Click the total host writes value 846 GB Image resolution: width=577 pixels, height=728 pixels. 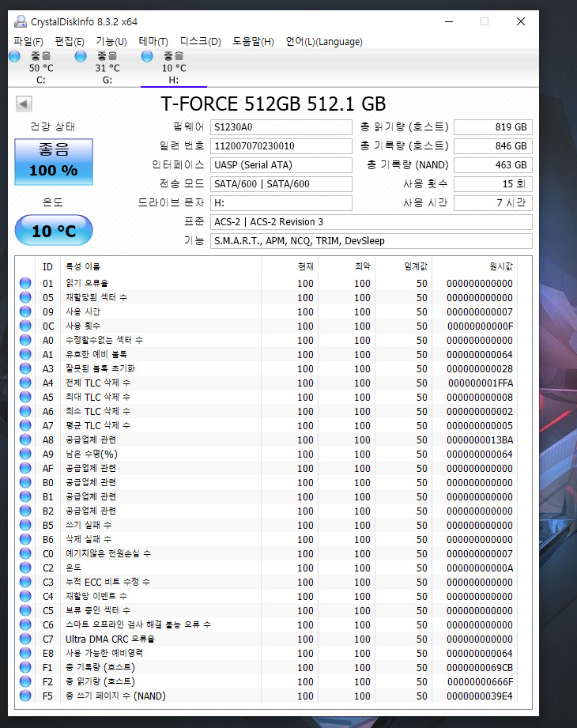coord(493,146)
